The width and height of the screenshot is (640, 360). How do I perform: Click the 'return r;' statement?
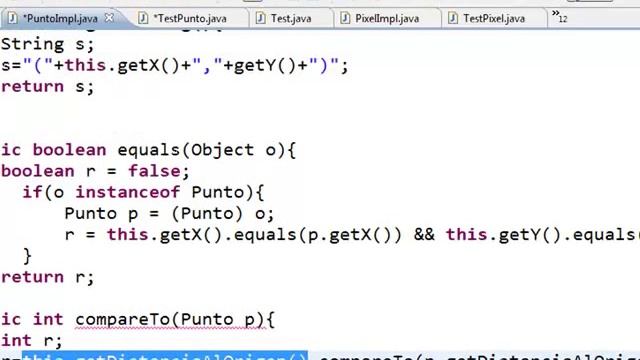click(48, 277)
